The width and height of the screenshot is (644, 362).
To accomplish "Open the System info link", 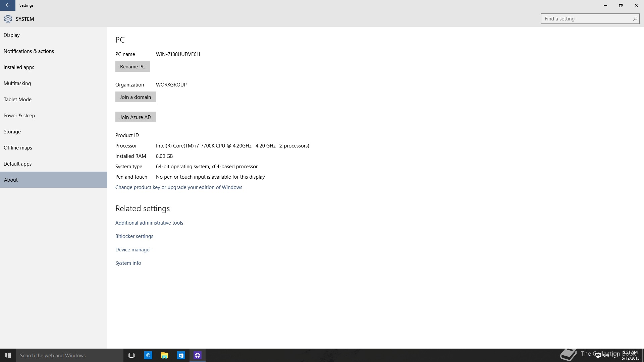I will click(x=128, y=263).
